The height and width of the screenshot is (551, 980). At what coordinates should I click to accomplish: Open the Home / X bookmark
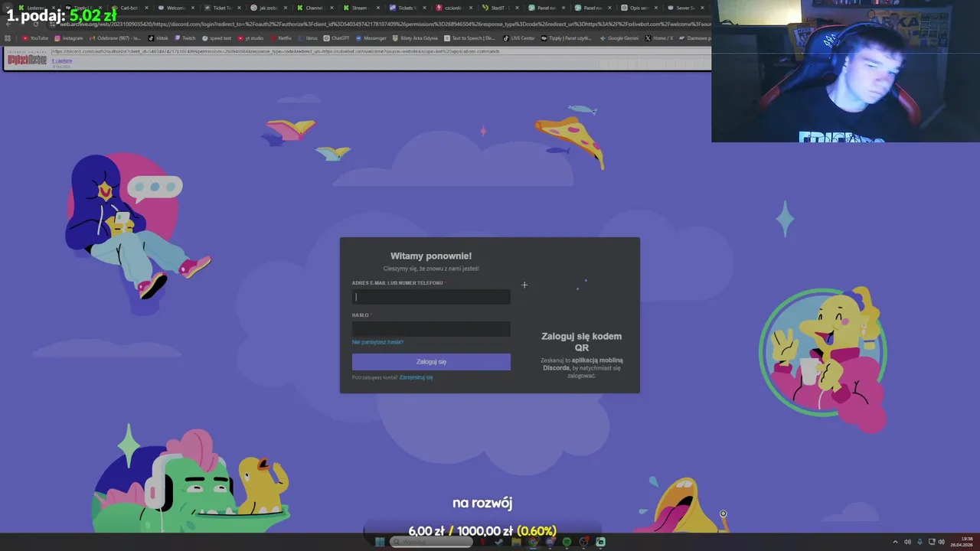[660, 38]
